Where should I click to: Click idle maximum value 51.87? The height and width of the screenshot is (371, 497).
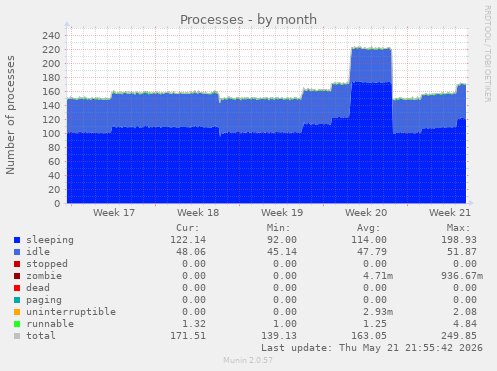click(462, 252)
